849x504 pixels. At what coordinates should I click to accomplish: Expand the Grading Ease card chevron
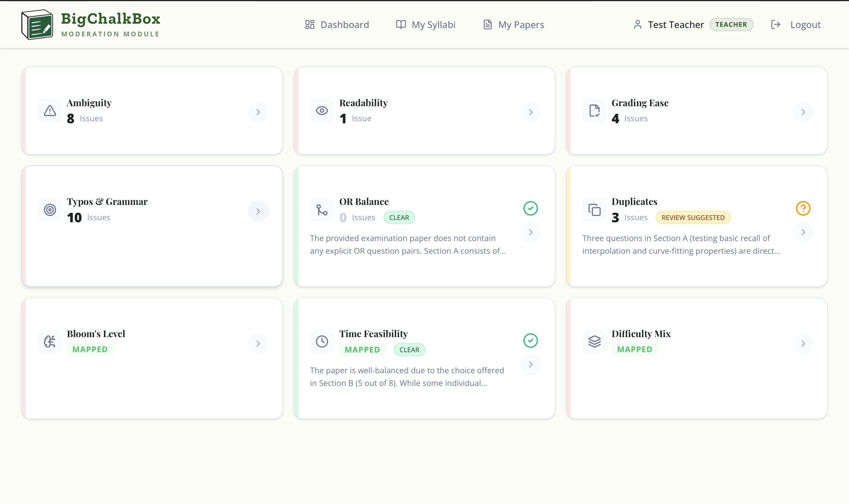coord(803,112)
